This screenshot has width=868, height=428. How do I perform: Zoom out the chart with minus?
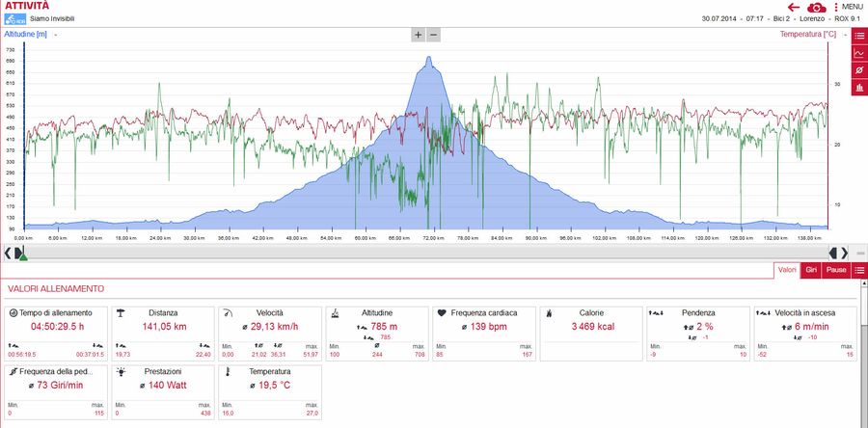coord(434,35)
